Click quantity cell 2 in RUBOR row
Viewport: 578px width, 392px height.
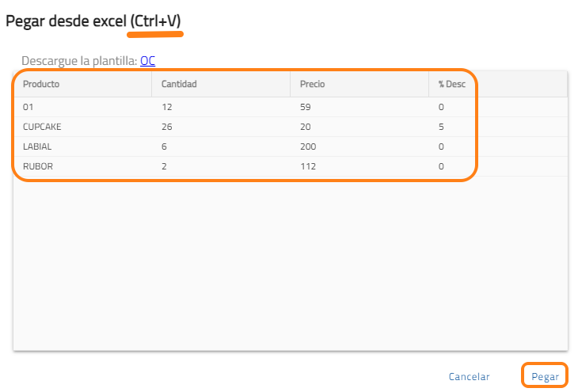164,166
